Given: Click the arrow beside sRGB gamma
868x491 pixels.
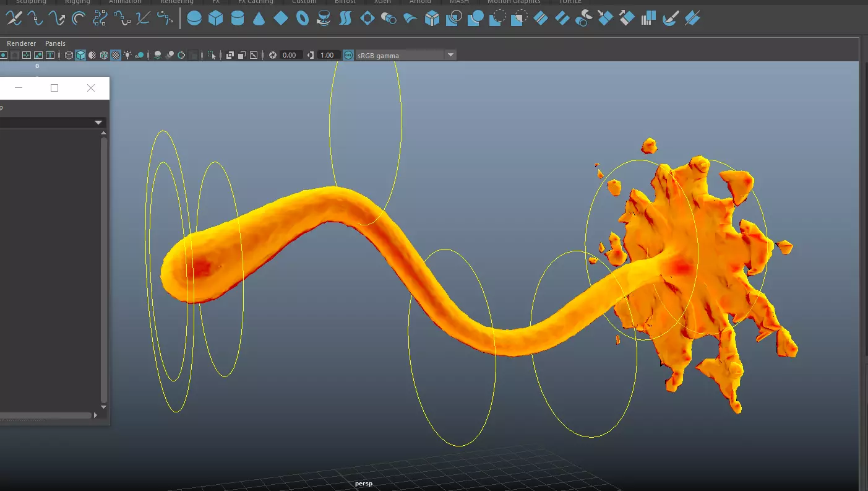Looking at the screenshot, I should pos(450,55).
